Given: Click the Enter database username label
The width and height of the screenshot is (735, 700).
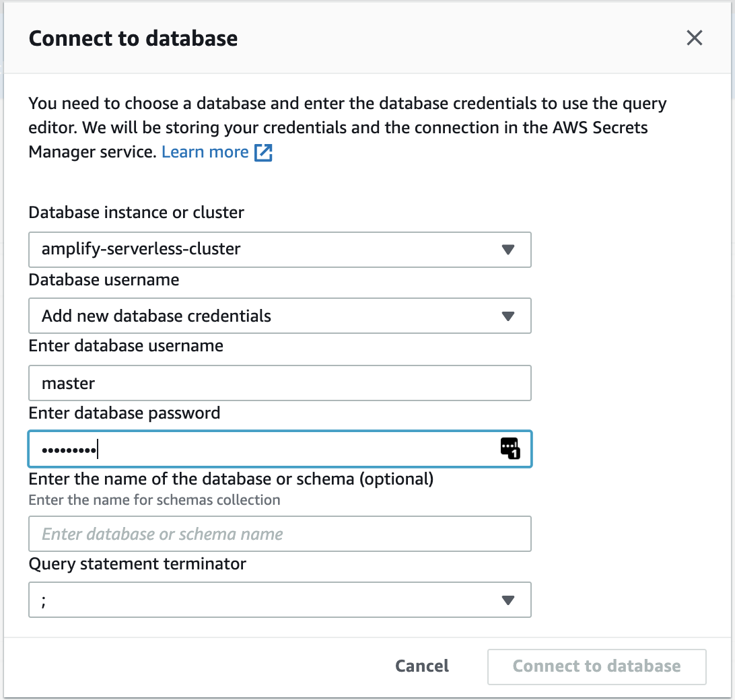Looking at the screenshot, I should pos(126,346).
